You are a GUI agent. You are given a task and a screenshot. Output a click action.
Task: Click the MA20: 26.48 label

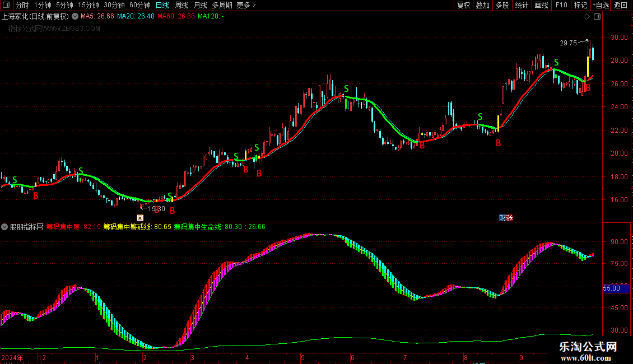136,16
